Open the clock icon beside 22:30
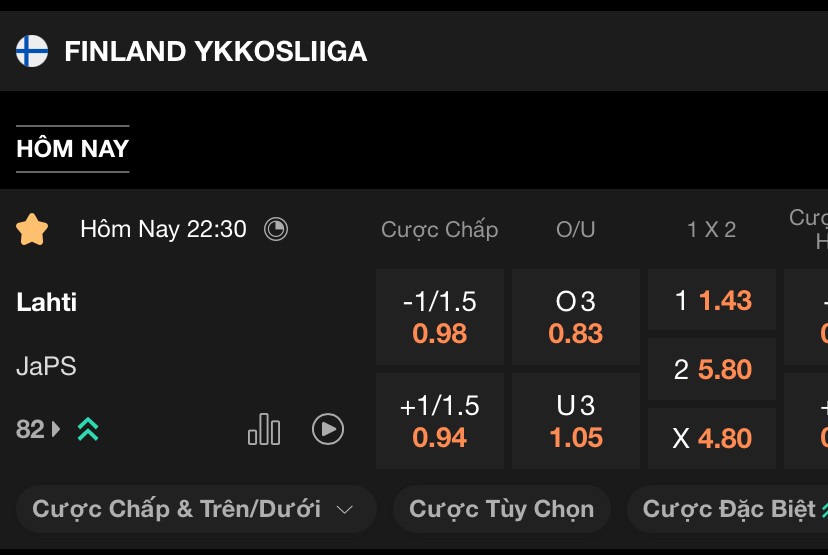828x555 pixels. pyautogui.click(x=276, y=229)
